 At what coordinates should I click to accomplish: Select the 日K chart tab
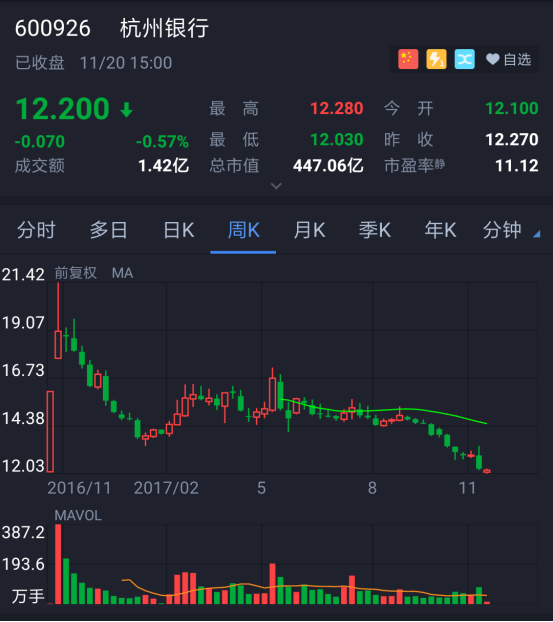pos(179,230)
